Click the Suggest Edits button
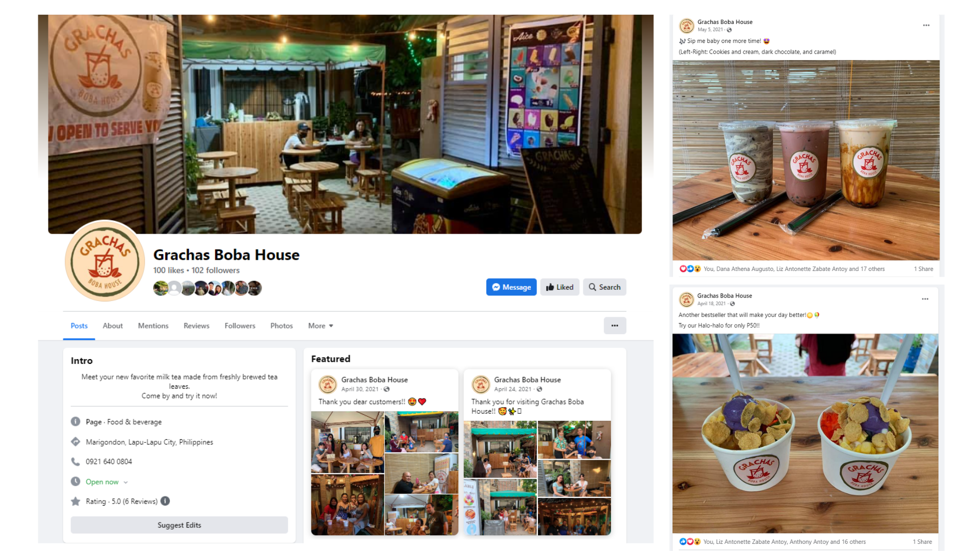This screenshot has width=980, height=551. click(x=179, y=525)
